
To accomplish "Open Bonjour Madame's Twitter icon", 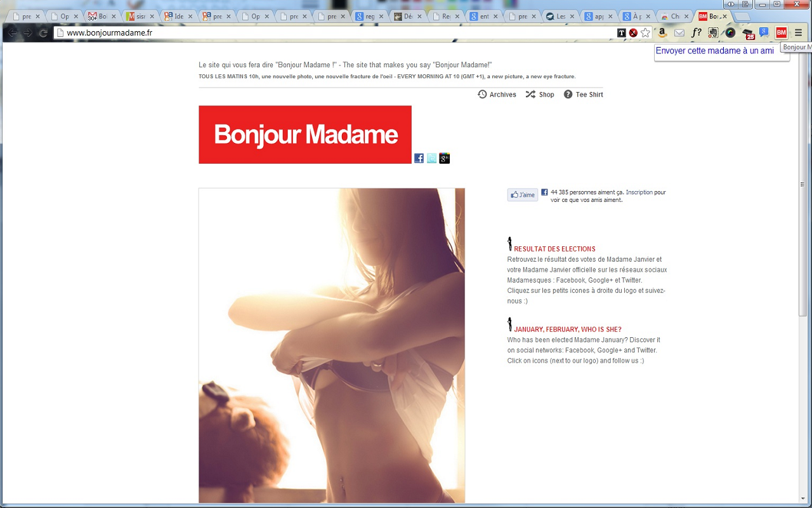I will click(x=431, y=158).
